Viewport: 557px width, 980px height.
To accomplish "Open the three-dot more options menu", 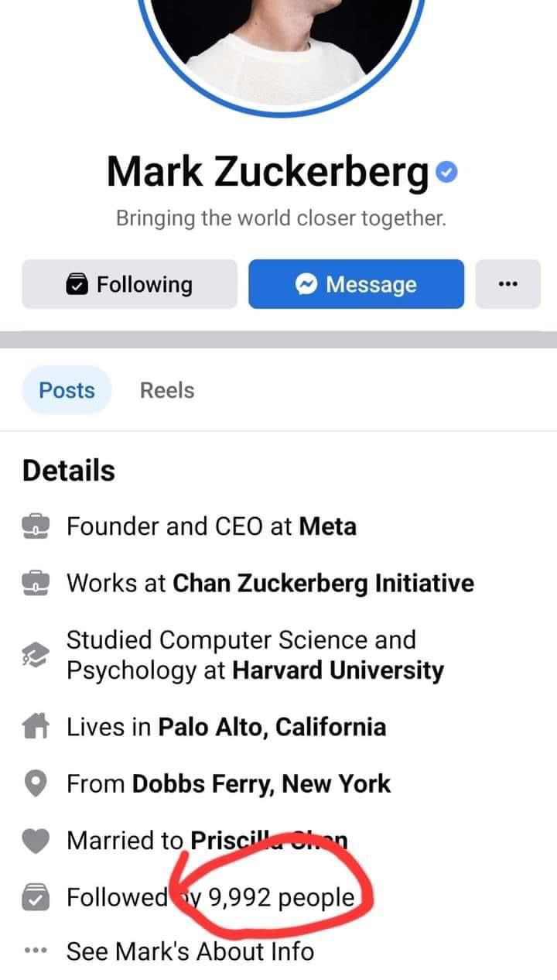I will pyautogui.click(x=507, y=284).
